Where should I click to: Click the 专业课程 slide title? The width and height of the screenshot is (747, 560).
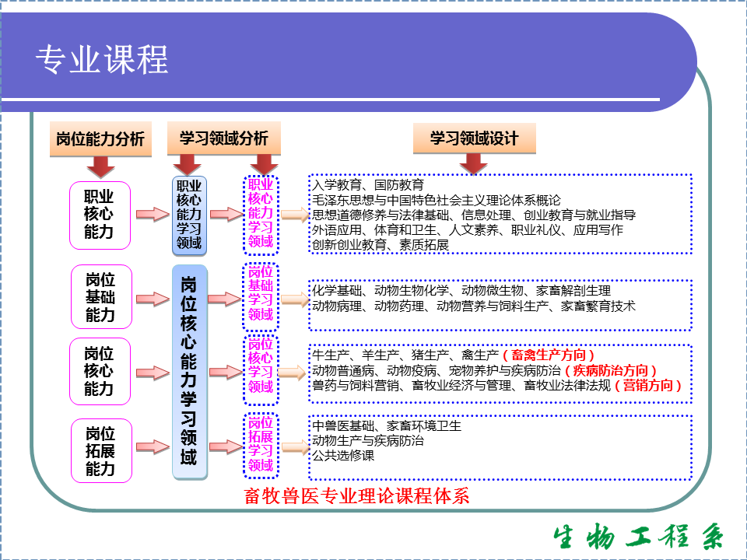(x=102, y=60)
